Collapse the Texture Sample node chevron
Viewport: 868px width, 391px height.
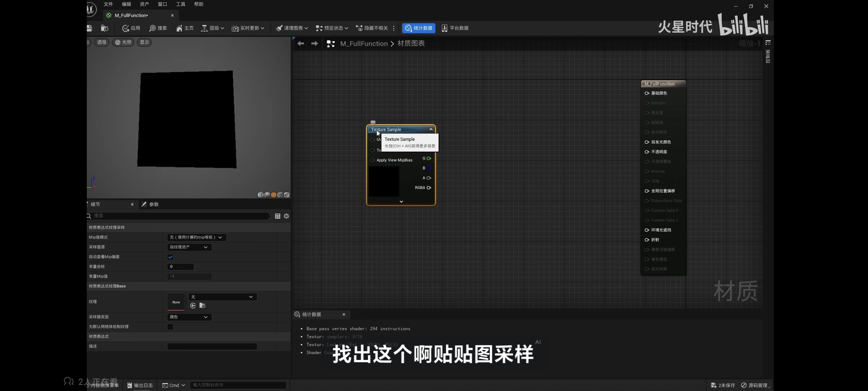[x=431, y=130]
